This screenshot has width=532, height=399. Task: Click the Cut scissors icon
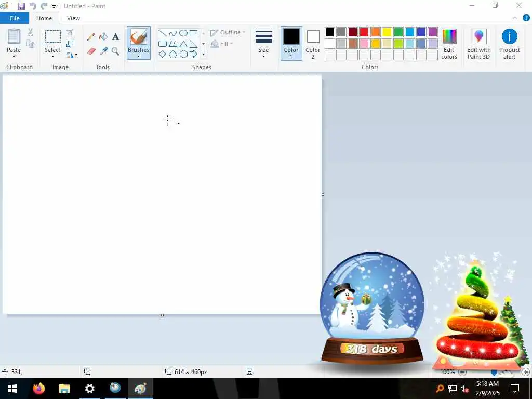[31, 32]
